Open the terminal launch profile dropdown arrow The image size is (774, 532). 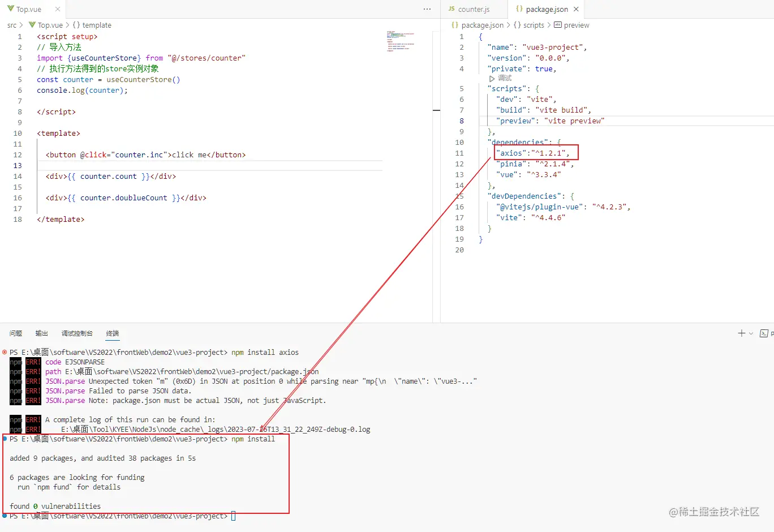(751, 333)
